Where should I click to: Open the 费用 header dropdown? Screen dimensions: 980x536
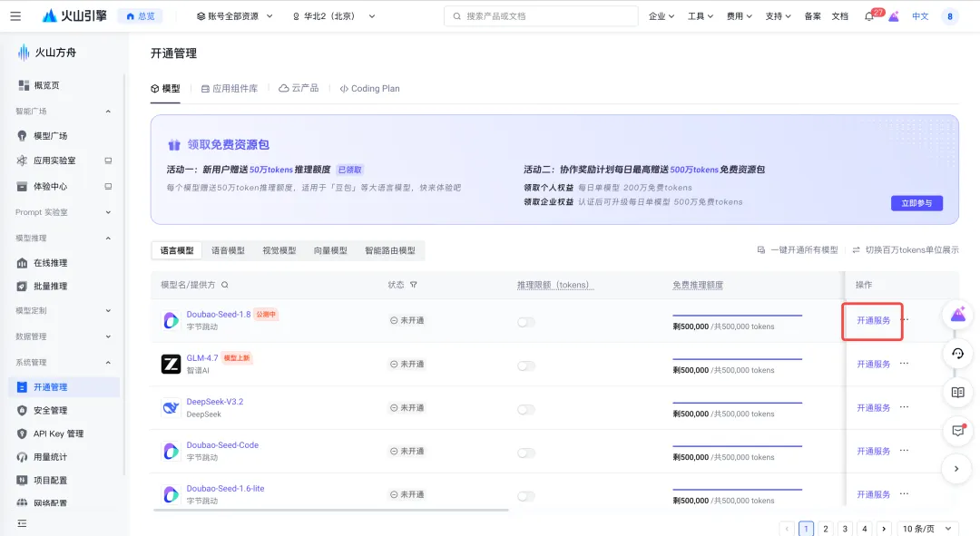click(x=739, y=16)
